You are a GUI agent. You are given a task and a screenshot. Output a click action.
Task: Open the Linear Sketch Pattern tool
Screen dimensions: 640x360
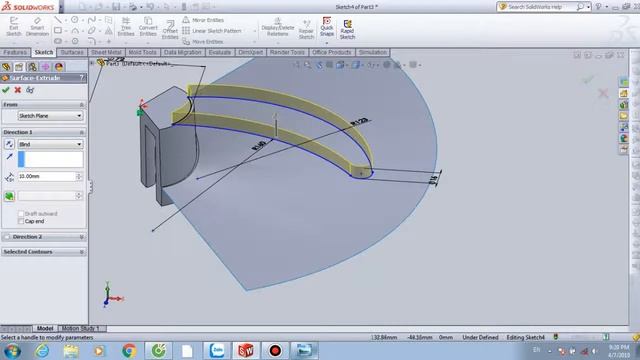212,31
